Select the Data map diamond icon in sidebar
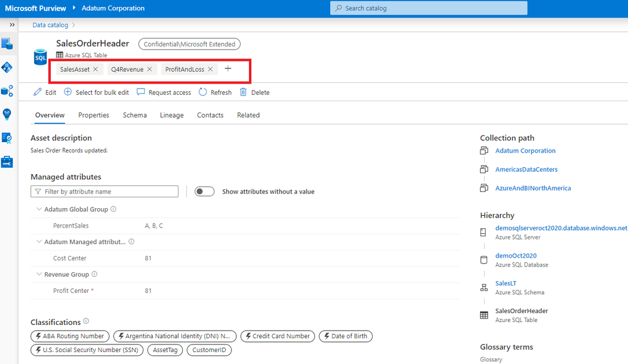628x364 pixels. pos(8,67)
